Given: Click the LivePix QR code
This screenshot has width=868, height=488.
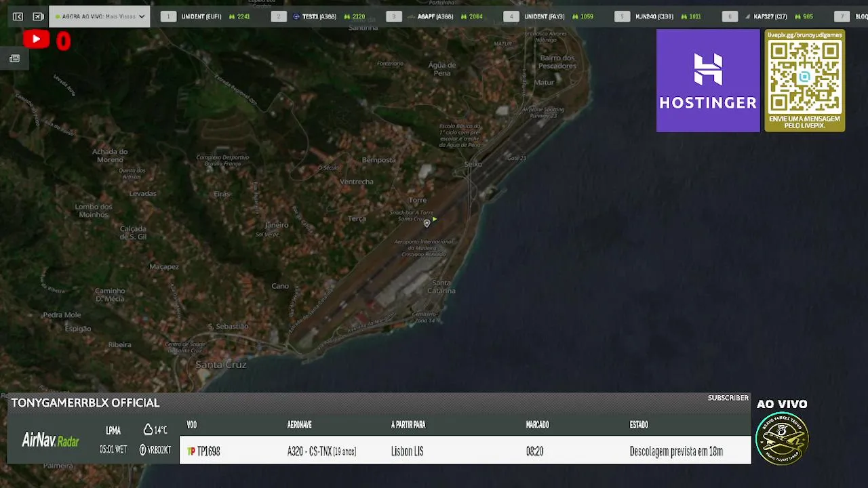Looking at the screenshot, I should [804, 77].
